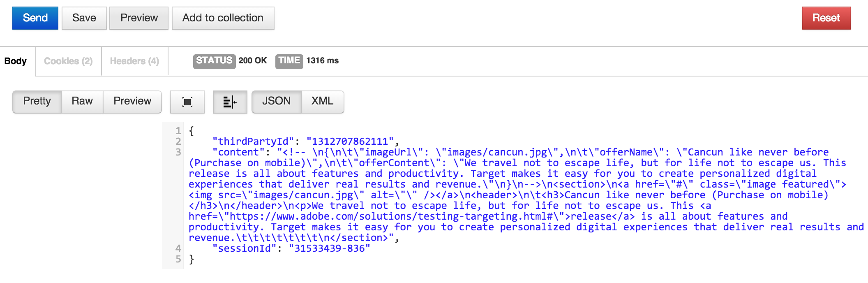Click the STATUS badge
The height and width of the screenshot is (283, 868).
(x=214, y=61)
